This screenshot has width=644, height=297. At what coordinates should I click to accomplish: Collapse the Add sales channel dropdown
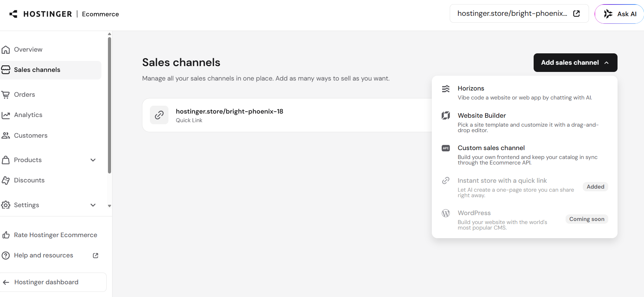click(x=575, y=63)
